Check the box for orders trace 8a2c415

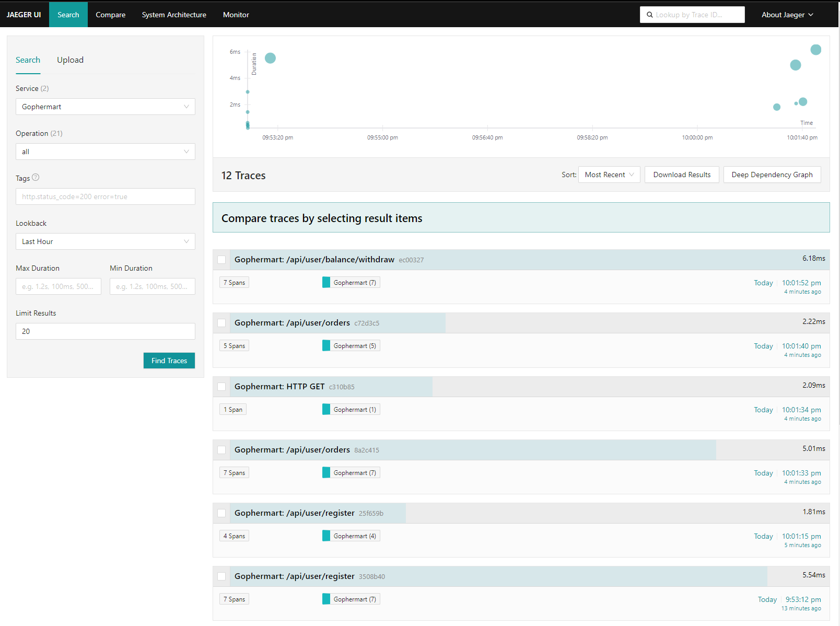pyautogui.click(x=221, y=450)
